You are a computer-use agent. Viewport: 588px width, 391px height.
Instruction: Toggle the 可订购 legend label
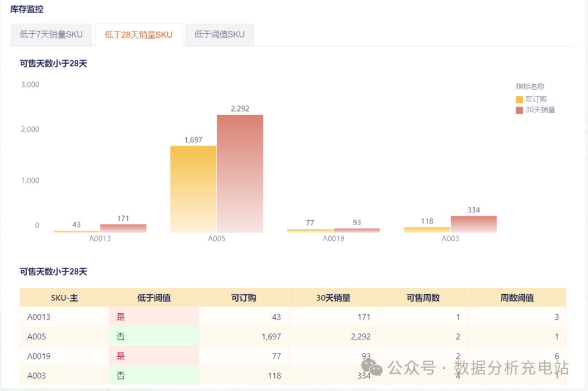536,100
